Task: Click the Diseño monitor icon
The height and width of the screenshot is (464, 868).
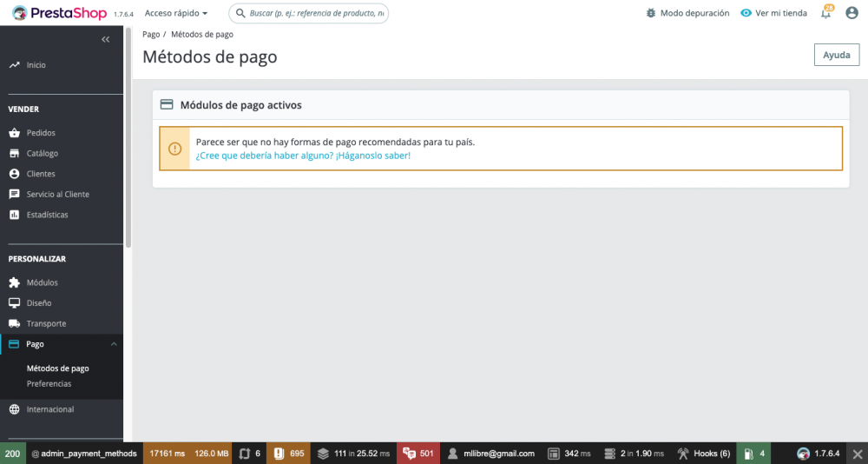Action: click(15, 303)
